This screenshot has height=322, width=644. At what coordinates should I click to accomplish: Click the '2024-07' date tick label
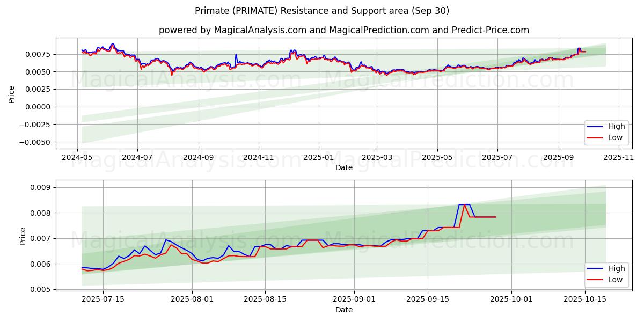click(138, 157)
